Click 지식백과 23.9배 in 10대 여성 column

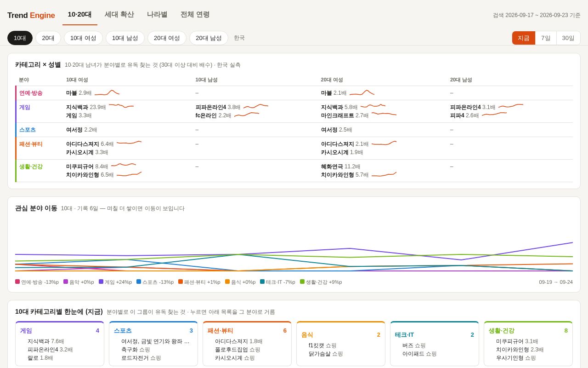click(86, 107)
